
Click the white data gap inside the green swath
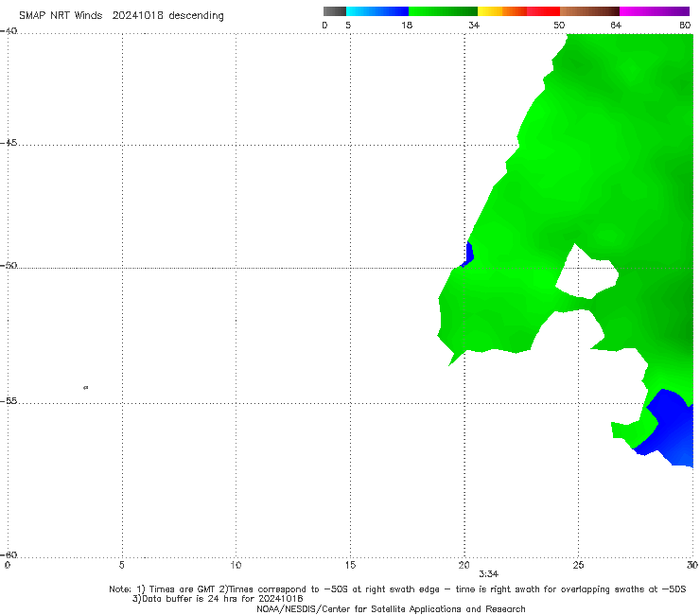click(x=587, y=273)
